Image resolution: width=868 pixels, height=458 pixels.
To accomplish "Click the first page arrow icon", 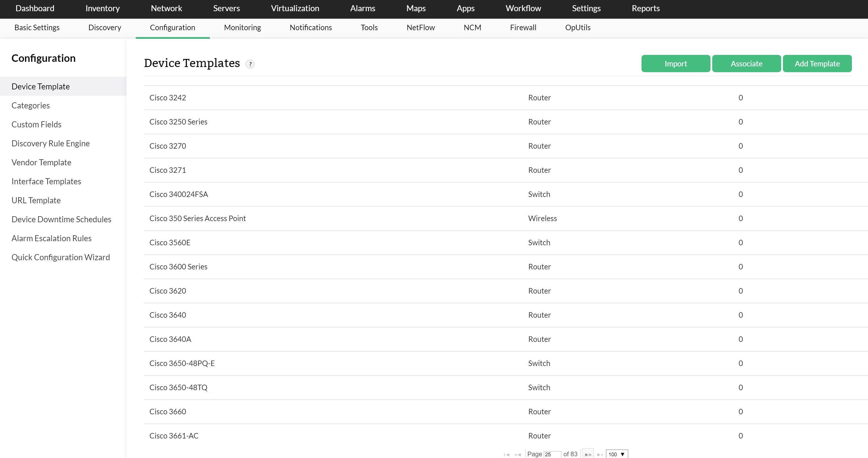I will point(506,454).
